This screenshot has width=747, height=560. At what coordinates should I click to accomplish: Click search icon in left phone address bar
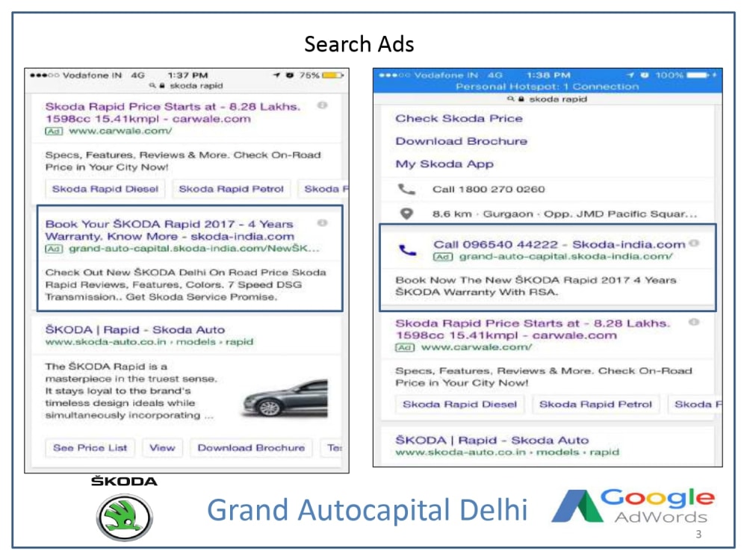pyautogui.click(x=152, y=86)
